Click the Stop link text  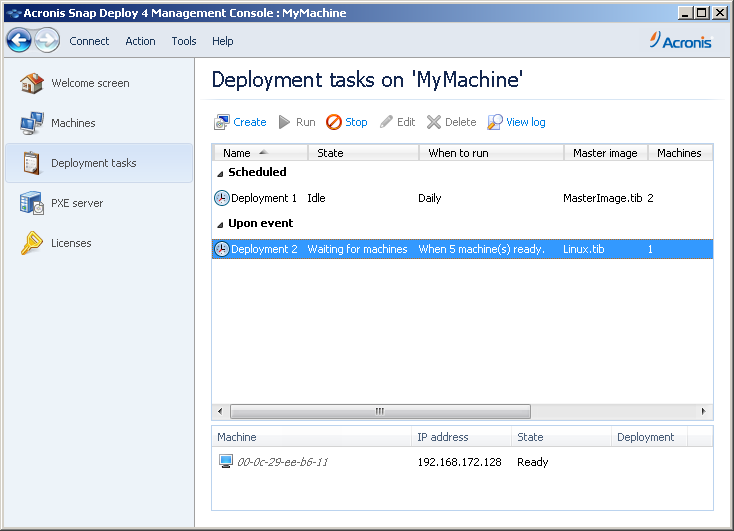coord(356,122)
